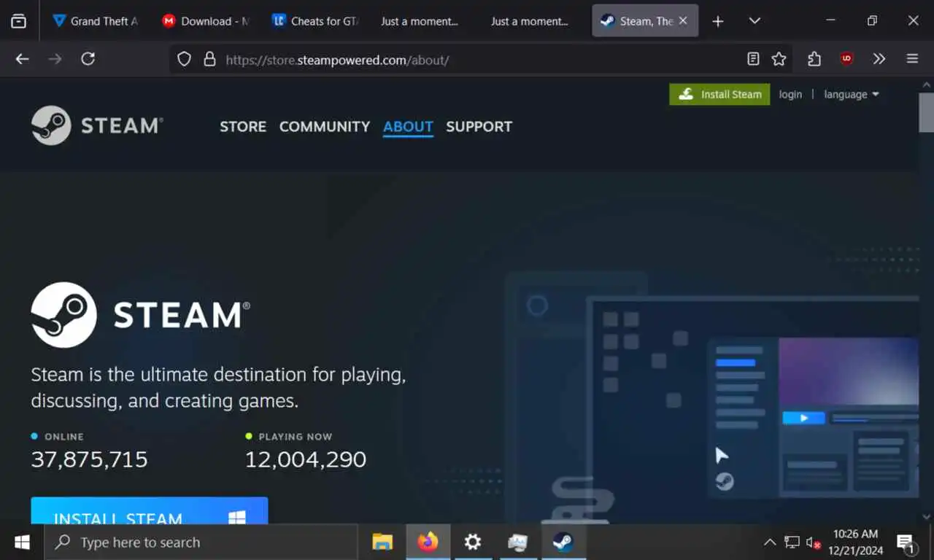Open the Windows Start menu
Screen dimensions: 934x560
point(22,542)
